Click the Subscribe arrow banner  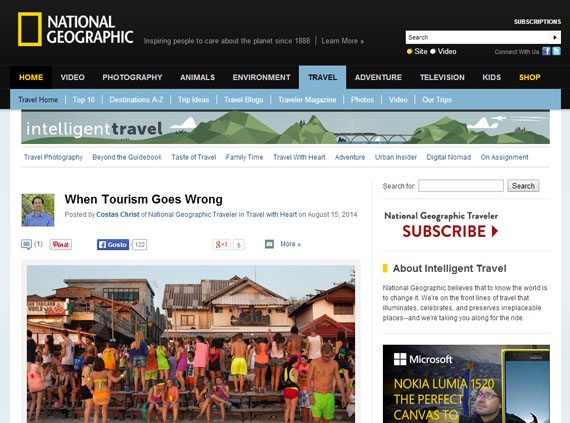(450, 231)
